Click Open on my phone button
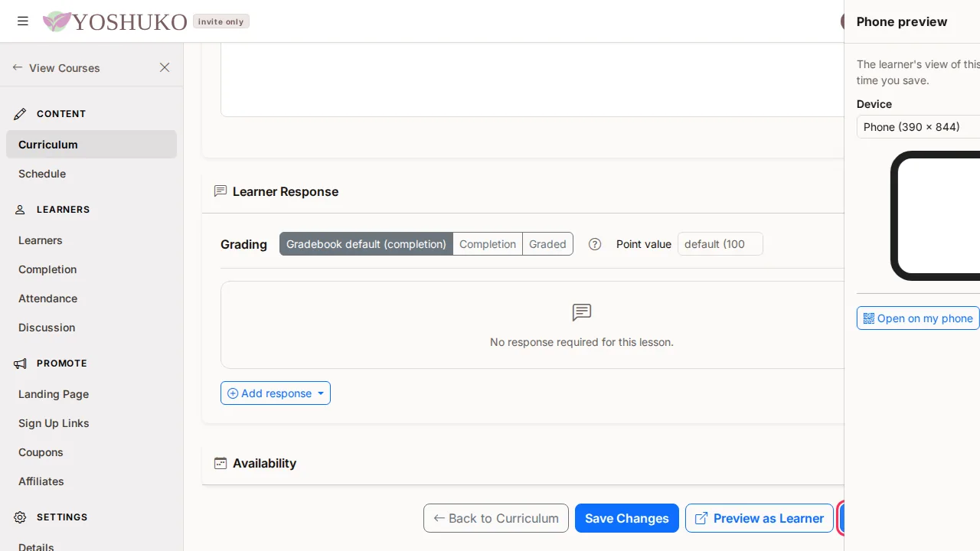980x551 pixels. point(918,318)
